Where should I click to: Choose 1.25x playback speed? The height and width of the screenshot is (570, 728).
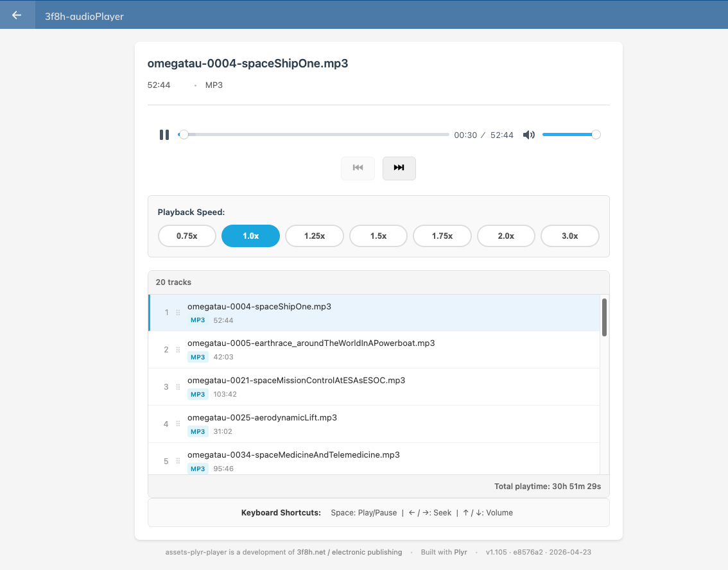tap(315, 236)
